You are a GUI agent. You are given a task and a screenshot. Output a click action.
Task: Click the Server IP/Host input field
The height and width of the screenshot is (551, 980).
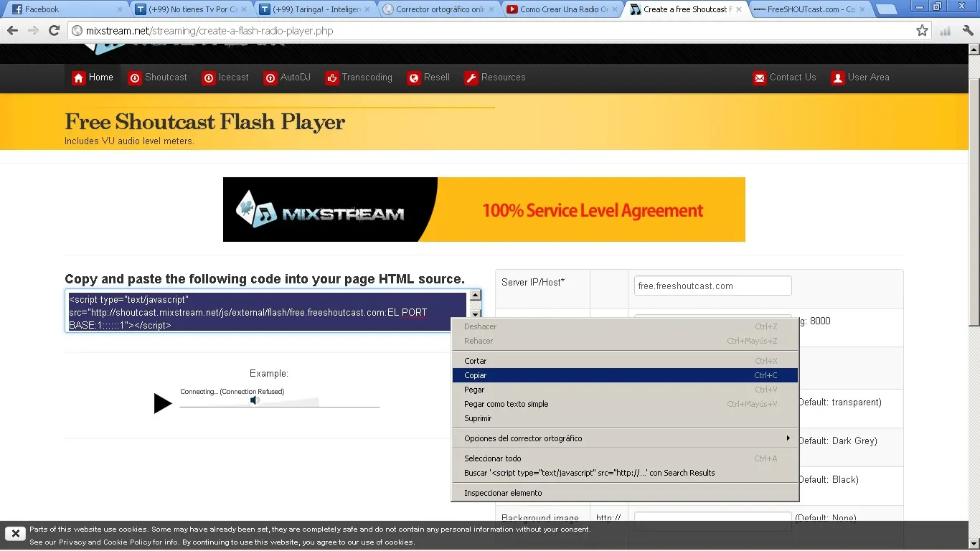click(712, 286)
